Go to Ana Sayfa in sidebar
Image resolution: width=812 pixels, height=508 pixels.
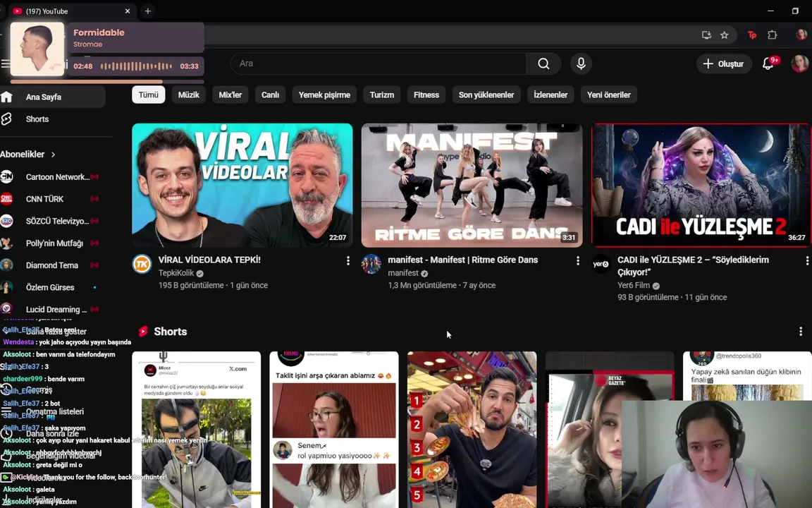coord(53,97)
